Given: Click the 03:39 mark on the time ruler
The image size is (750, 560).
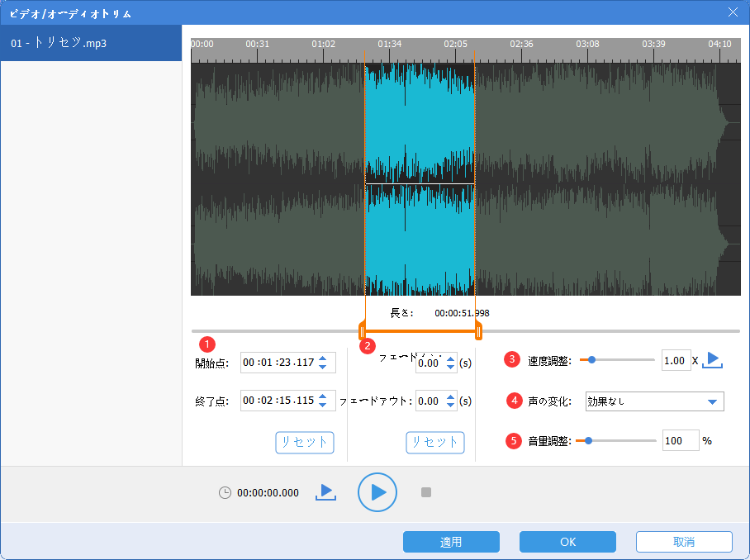Looking at the screenshot, I should 653,44.
